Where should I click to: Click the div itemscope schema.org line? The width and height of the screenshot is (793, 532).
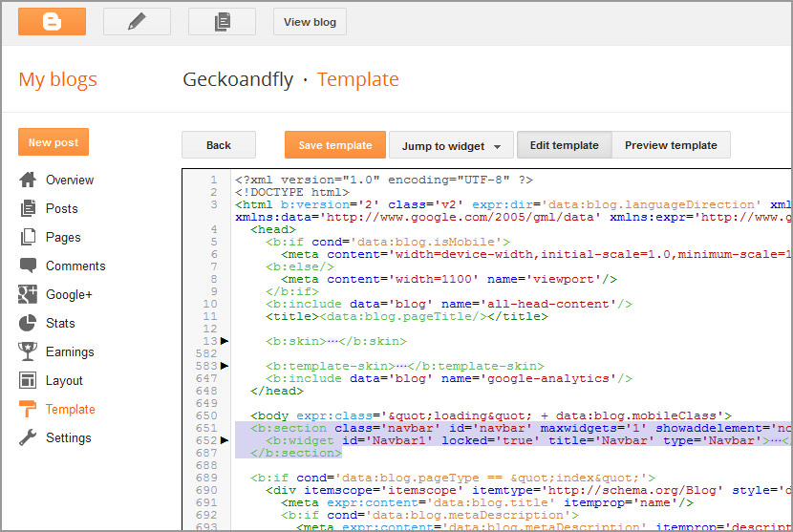pos(528,490)
